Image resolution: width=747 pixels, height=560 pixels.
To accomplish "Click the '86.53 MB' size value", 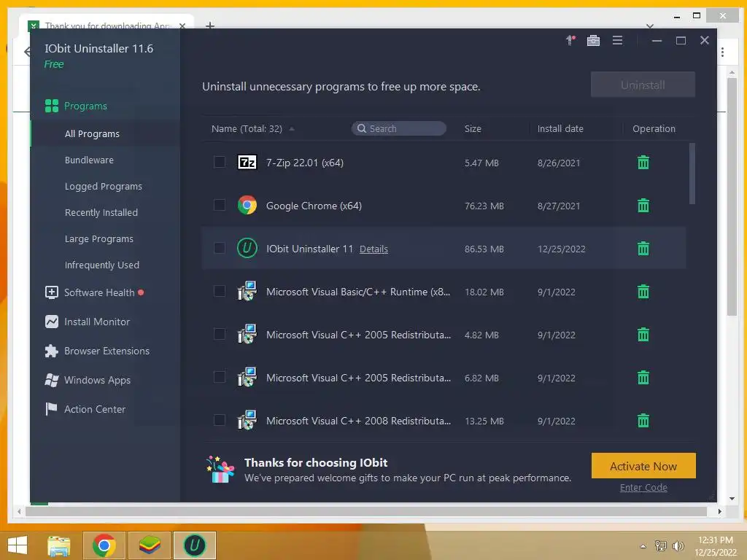I will [x=484, y=249].
